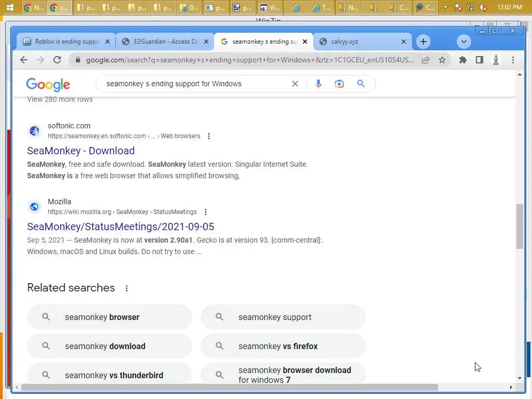Open the Windows Start button
The width and height of the screenshot is (532, 399).
(10, 7)
